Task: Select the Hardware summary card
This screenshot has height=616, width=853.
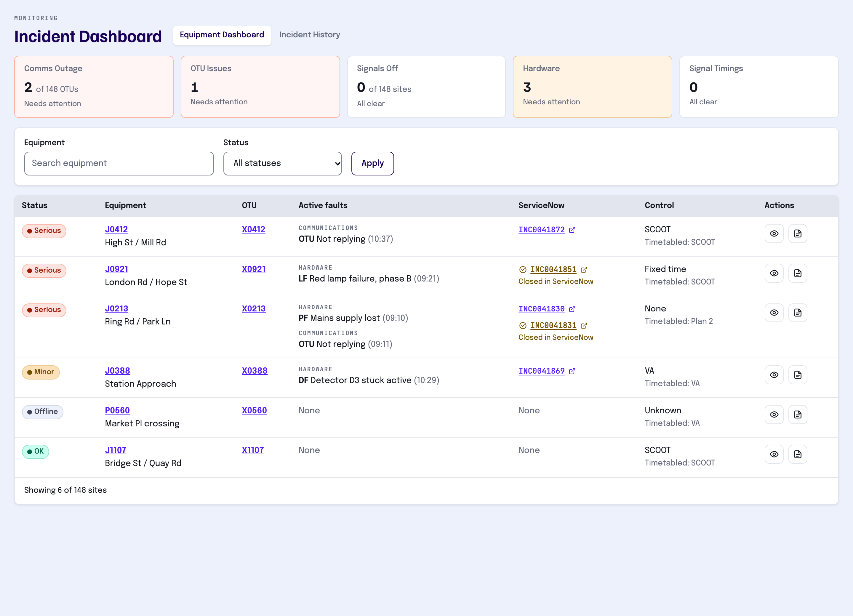Action: coord(593,87)
